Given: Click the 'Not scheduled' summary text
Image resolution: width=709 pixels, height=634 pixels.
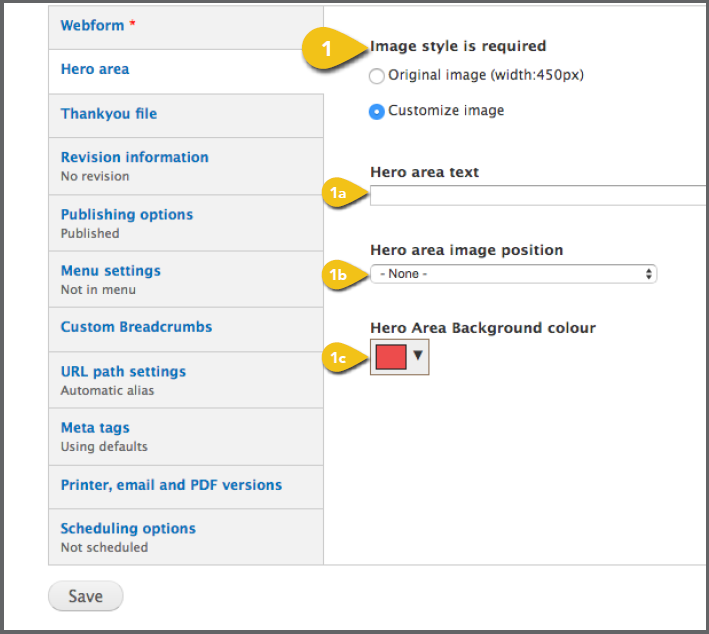Looking at the screenshot, I should pos(104,548).
